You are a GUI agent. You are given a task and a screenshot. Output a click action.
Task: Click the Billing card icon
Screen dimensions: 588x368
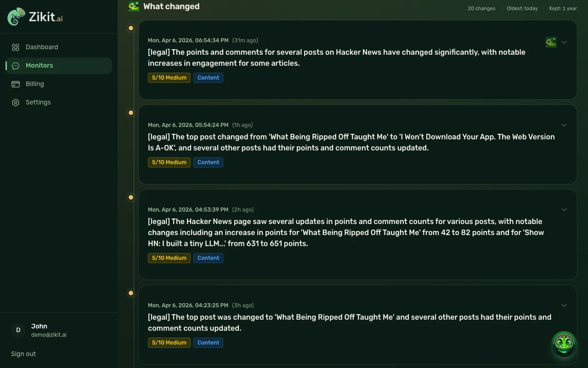(16, 84)
